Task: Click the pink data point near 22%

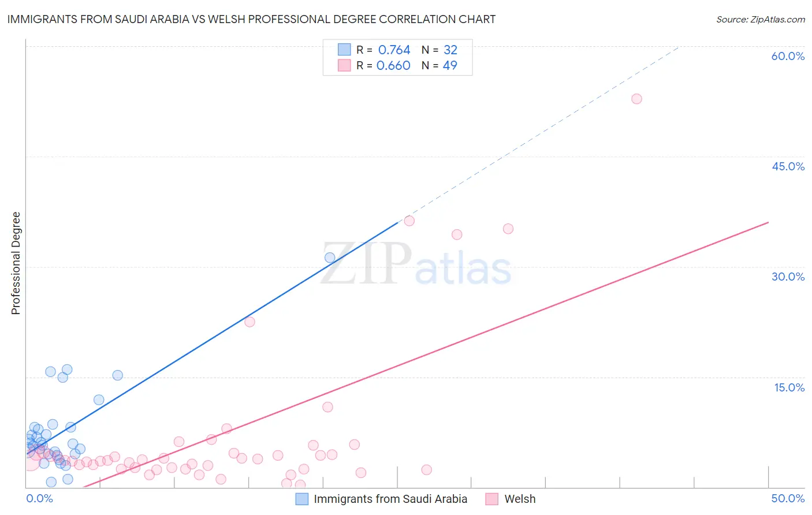Action: pyautogui.click(x=249, y=322)
